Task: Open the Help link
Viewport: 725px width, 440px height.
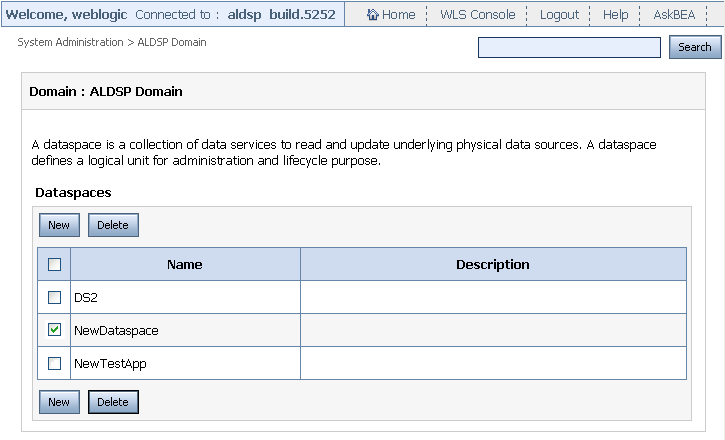Action: tap(615, 15)
